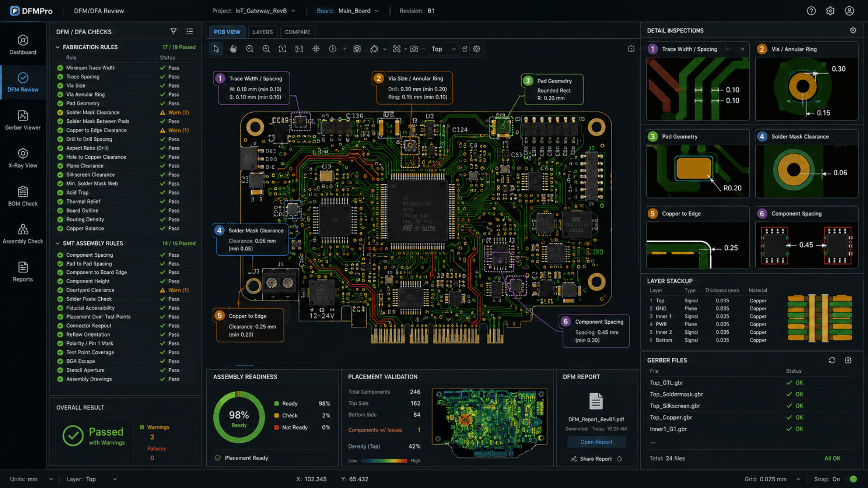The image size is (868, 488).
Task: Open X-Ray View from sidebar
Action: click(x=23, y=159)
